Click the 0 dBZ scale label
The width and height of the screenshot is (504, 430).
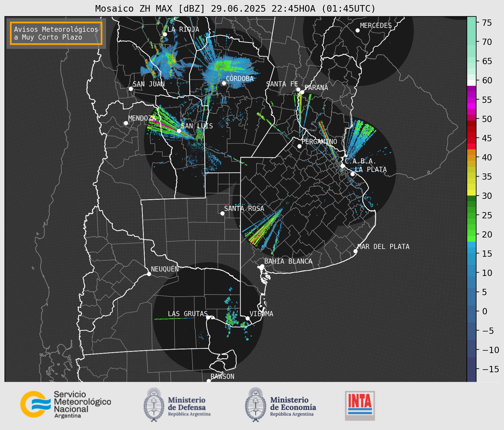pyautogui.click(x=485, y=311)
